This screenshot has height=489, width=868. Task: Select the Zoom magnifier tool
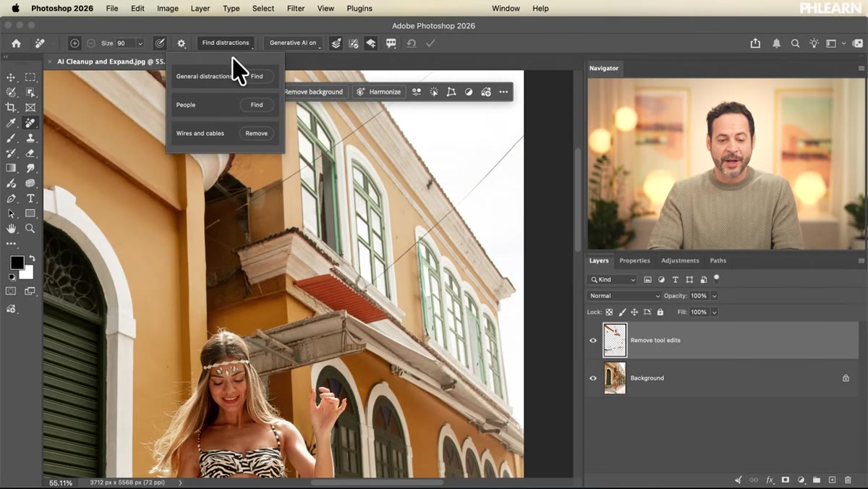coord(30,229)
